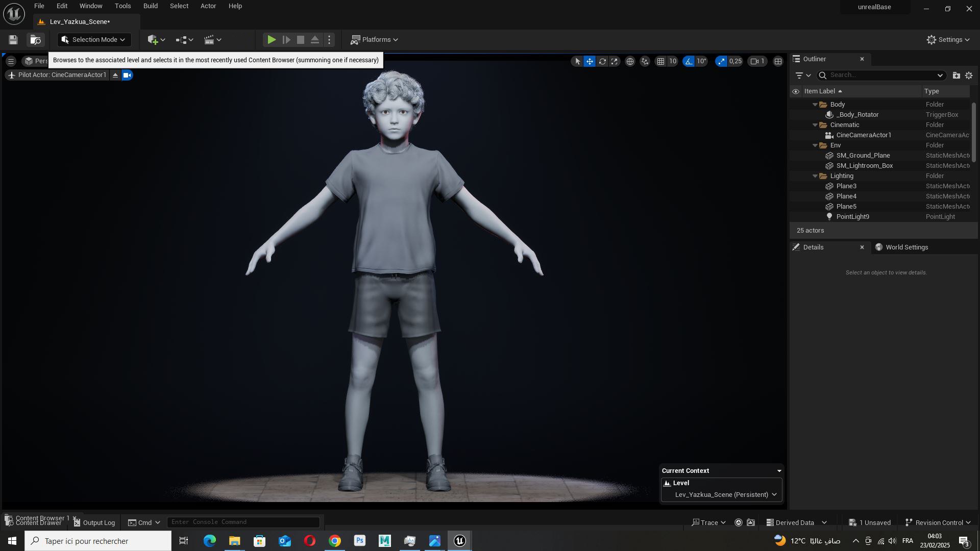Open the quick add actor menu
The height and width of the screenshot is (551, 980).
tap(156, 40)
